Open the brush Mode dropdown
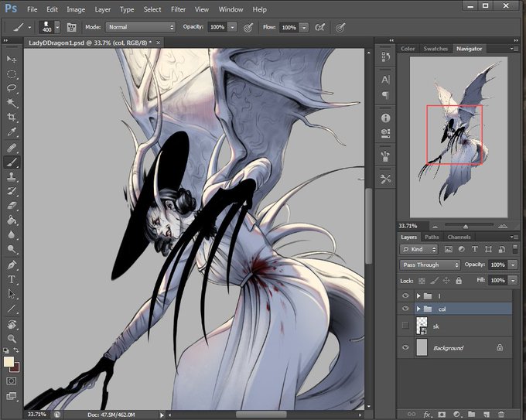The image size is (526, 420). 141,27
